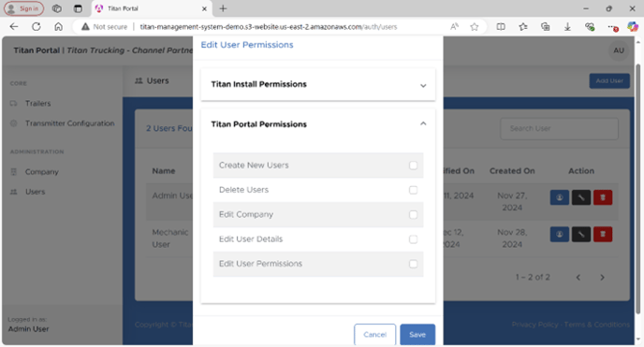Check the Delete Users permission
Screen dimensions: 644x347
[x=413, y=190]
